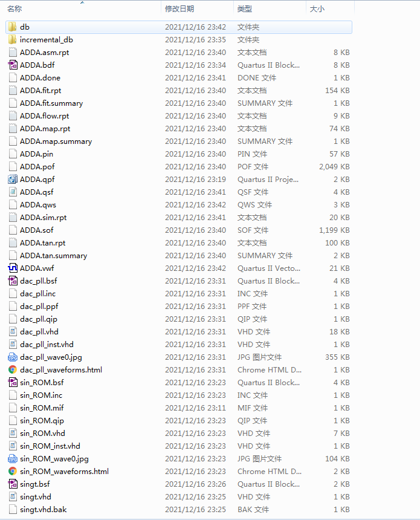Select the db folder icon
The height and width of the screenshot is (520, 420).
click(x=13, y=27)
